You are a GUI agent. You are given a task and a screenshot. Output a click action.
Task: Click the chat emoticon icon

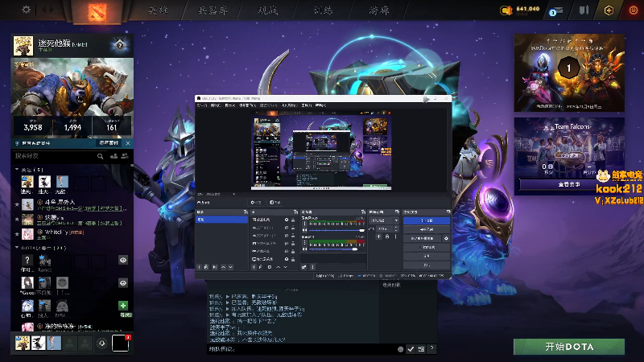[400, 349]
